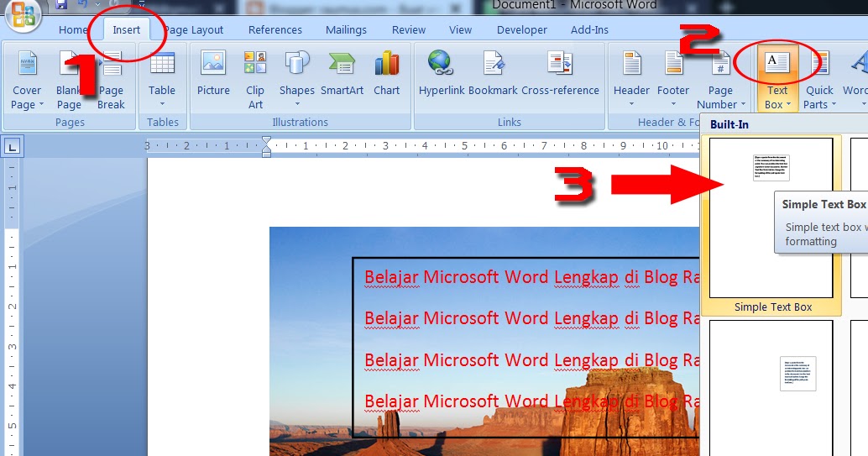
Task: Open the View tab
Action: click(x=460, y=30)
